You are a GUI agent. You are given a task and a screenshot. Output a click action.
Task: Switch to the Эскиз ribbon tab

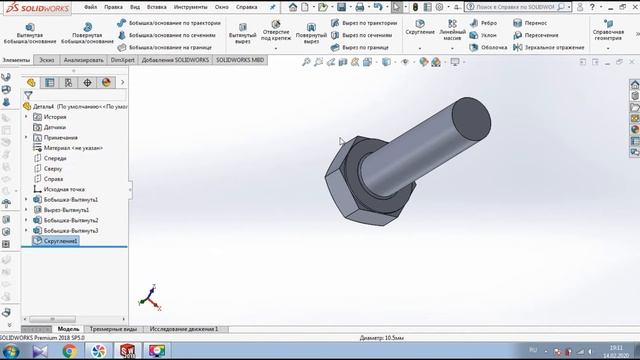(47, 60)
